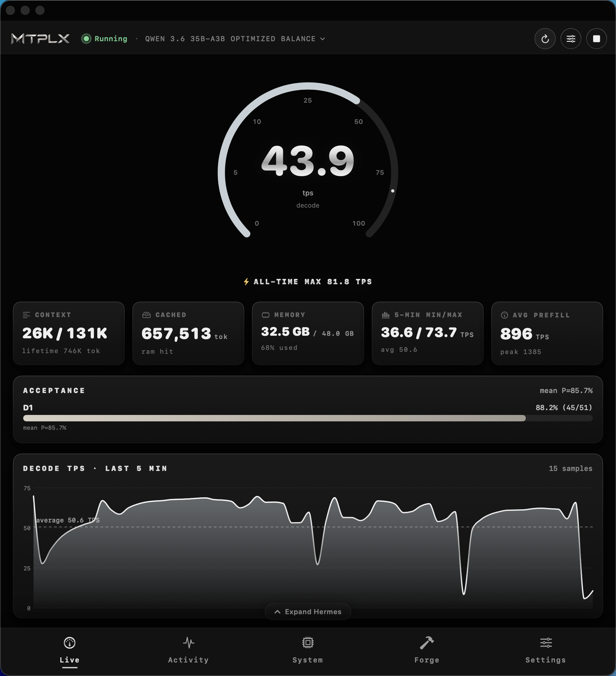Click the restart/refresh circular arrow icon
616x676 pixels.
coord(545,39)
